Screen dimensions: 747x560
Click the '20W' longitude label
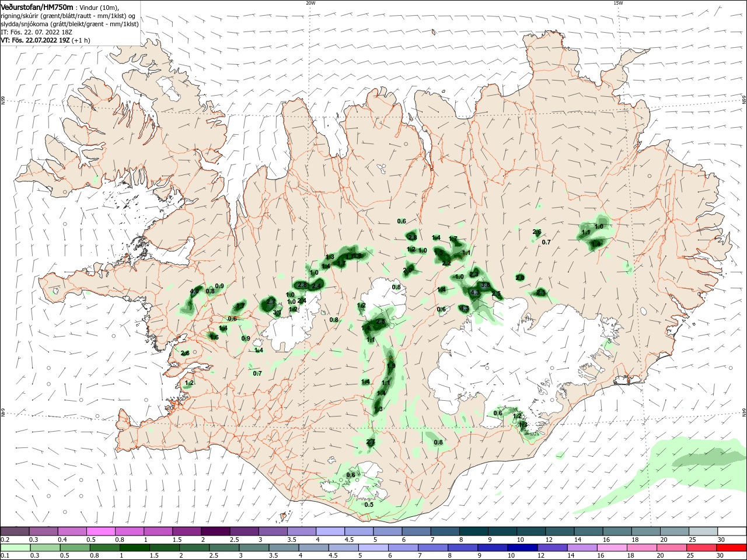[x=310, y=3]
